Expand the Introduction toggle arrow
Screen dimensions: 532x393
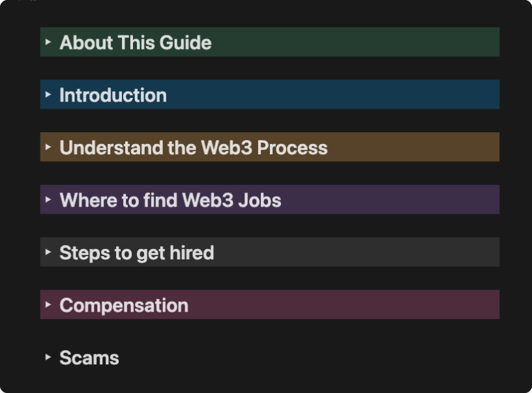(x=48, y=95)
